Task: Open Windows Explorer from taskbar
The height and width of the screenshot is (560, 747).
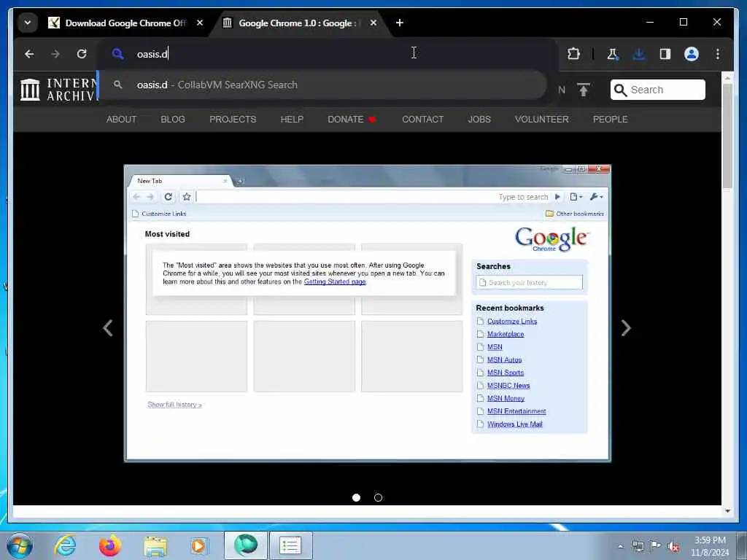Action: point(155,546)
